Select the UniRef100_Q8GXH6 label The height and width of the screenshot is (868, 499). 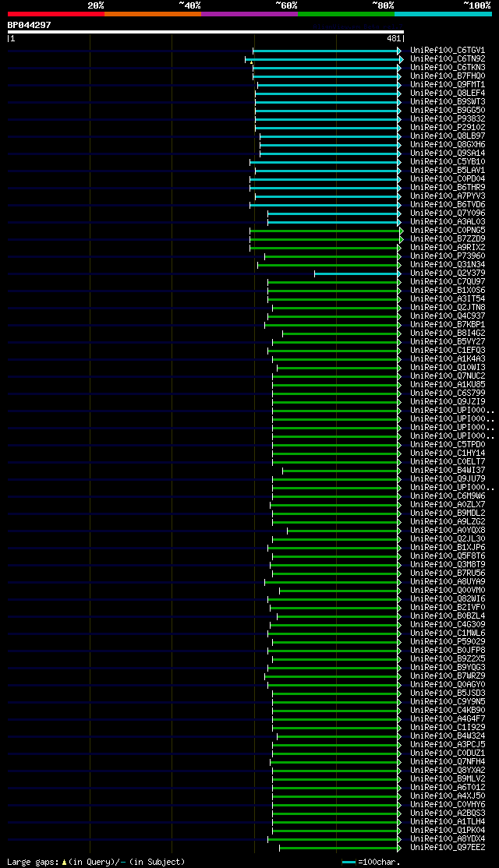click(x=448, y=144)
